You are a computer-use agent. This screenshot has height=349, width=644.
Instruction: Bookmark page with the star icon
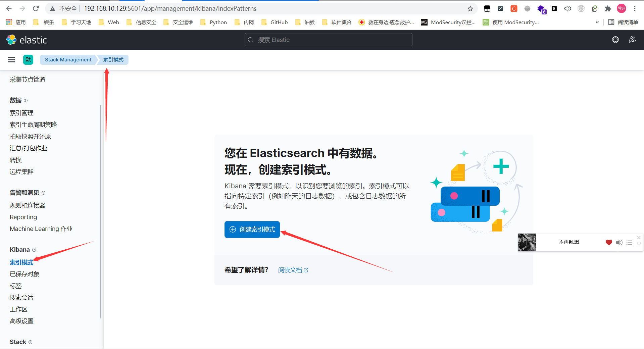pos(470,9)
